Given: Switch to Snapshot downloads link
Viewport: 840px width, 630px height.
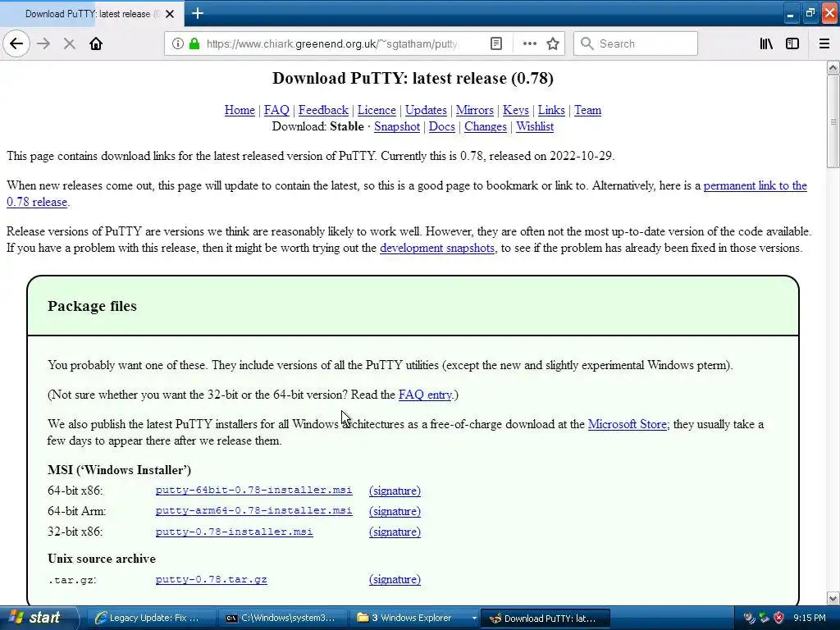Looking at the screenshot, I should coord(397,127).
